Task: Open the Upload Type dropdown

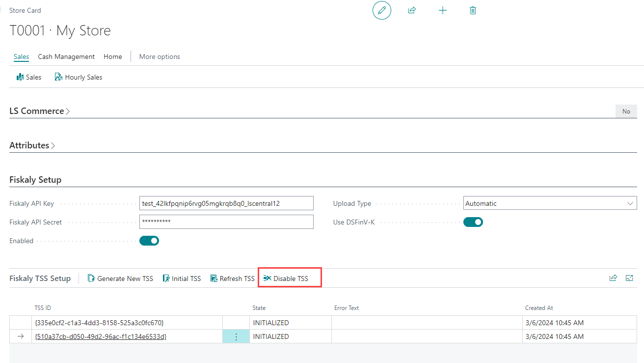Action: click(550, 203)
